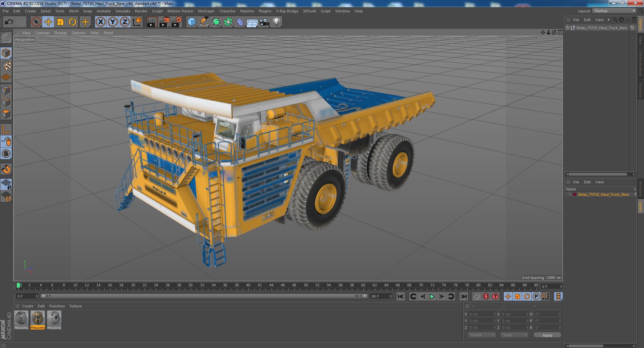The height and width of the screenshot is (348, 644).
Task: Render to Picture Viewer
Action: 164,22
